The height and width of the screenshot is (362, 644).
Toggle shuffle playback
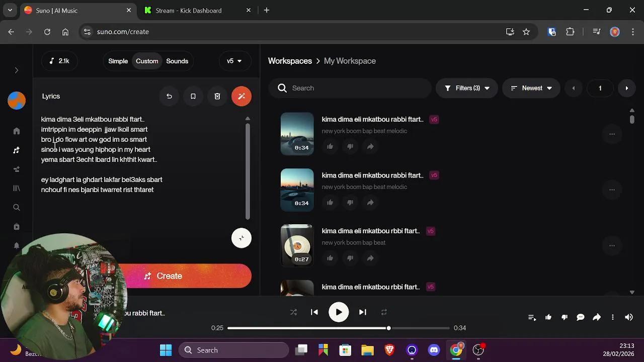[293, 312]
